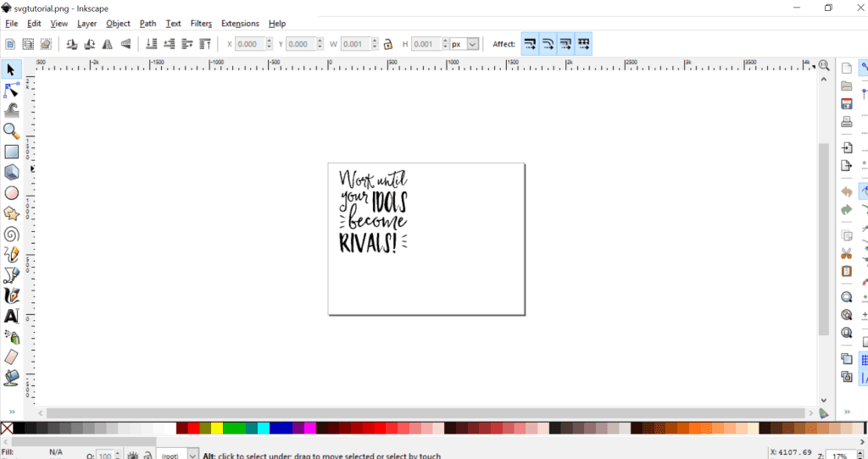The image size is (868, 459).
Task: Click the Cut scissors icon
Action: click(x=847, y=253)
